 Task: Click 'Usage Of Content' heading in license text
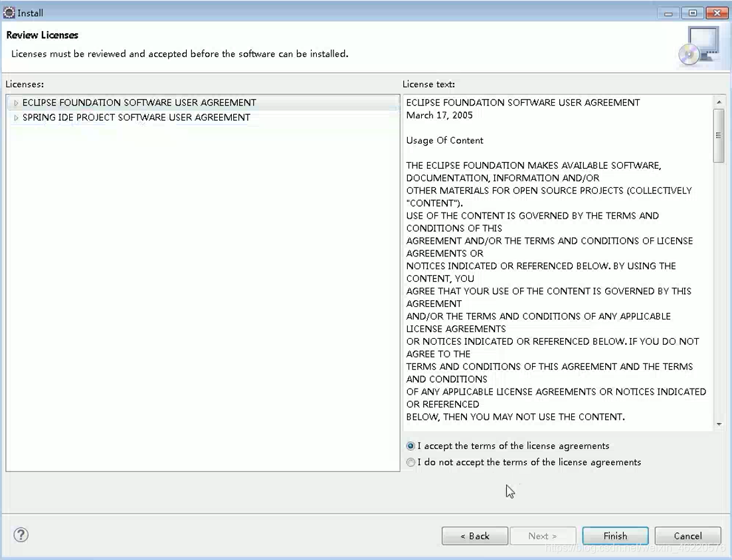pyautogui.click(x=444, y=141)
